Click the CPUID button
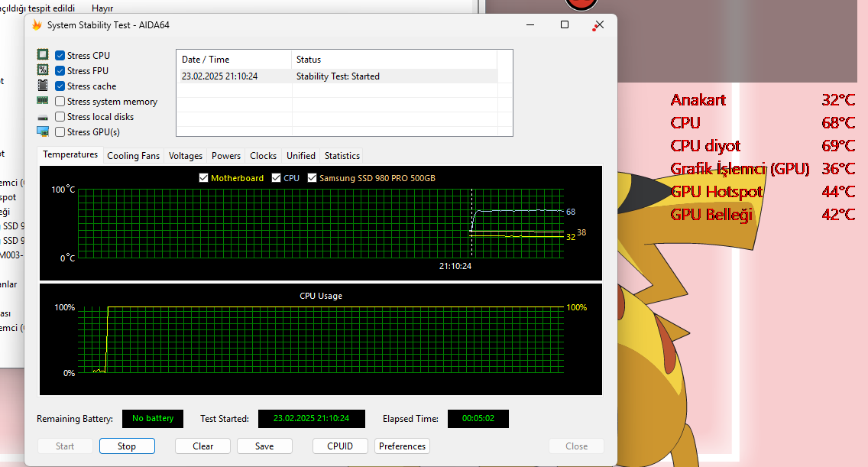 pyautogui.click(x=340, y=446)
